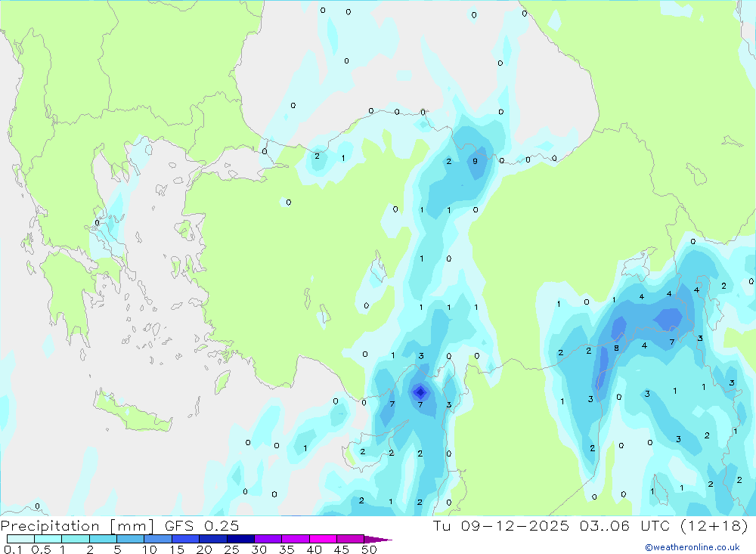Click the '10' legend scale label
This screenshot has width=756, height=554.
click(x=150, y=549)
